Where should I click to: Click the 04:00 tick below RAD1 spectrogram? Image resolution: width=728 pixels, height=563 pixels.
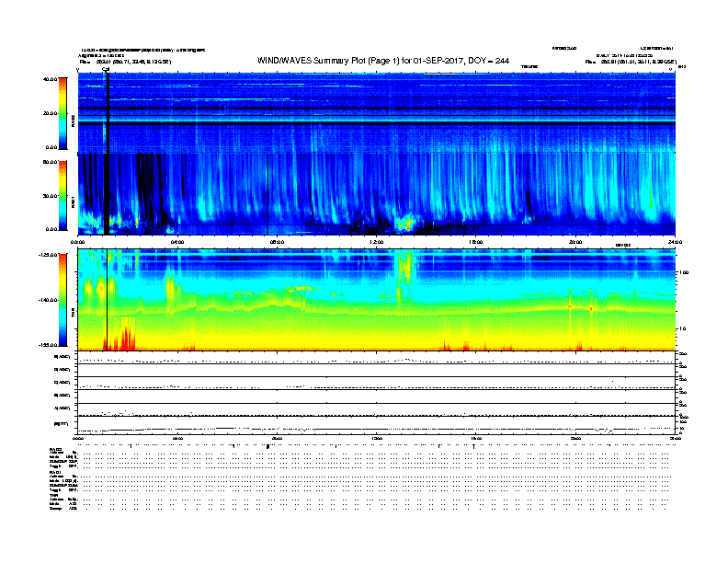click(x=177, y=242)
